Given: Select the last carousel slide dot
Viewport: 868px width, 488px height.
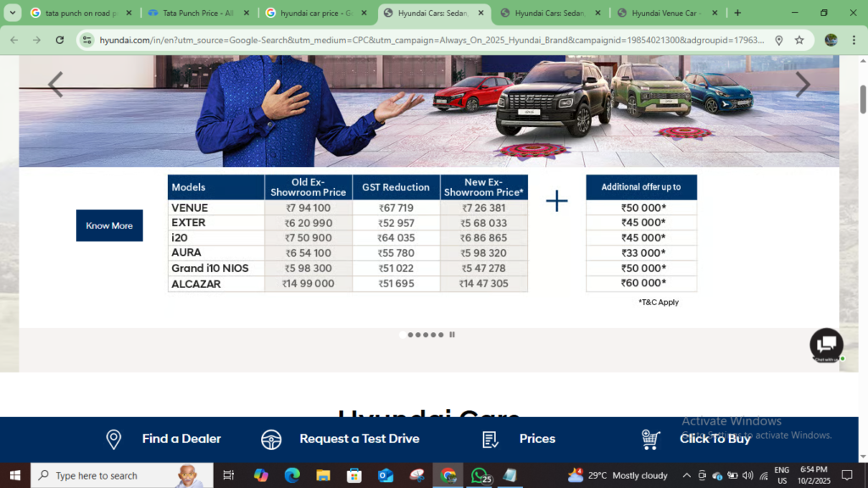Looking at the screenshot, I should (441, 335).
